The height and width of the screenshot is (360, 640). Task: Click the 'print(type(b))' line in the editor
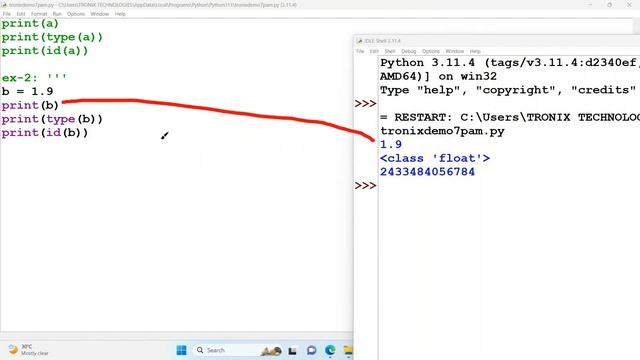pos(52,119)
